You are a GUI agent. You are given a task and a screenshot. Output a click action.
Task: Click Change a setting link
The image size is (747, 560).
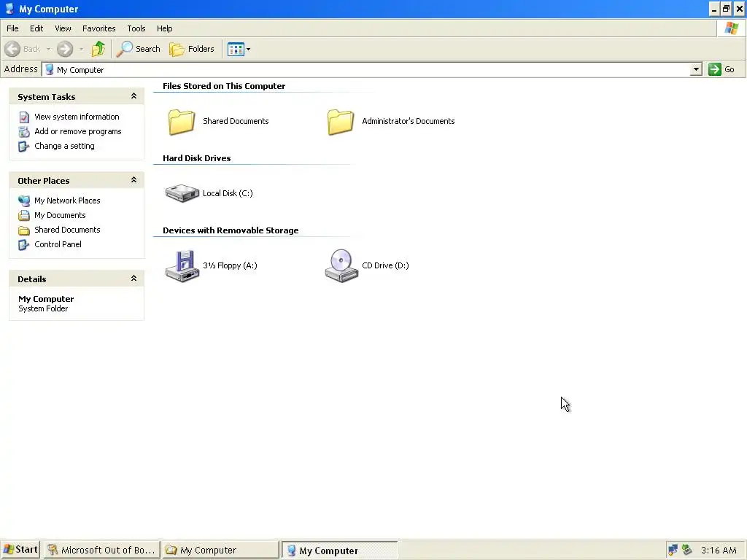[64, 146]
